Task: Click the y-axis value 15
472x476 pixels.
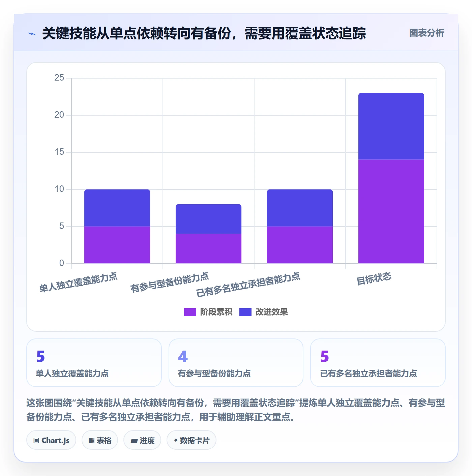Action: point(59,152)
